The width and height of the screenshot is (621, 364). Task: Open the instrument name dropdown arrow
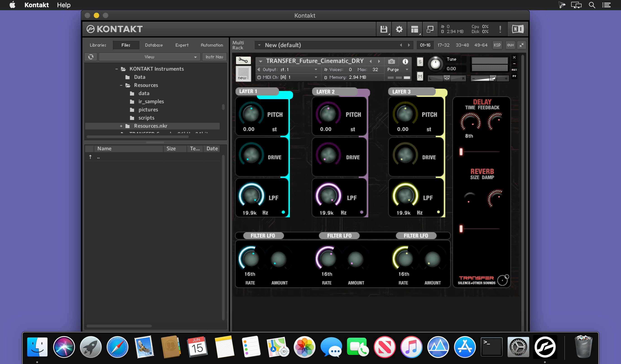pyautogui.click(x=260, y=61)
